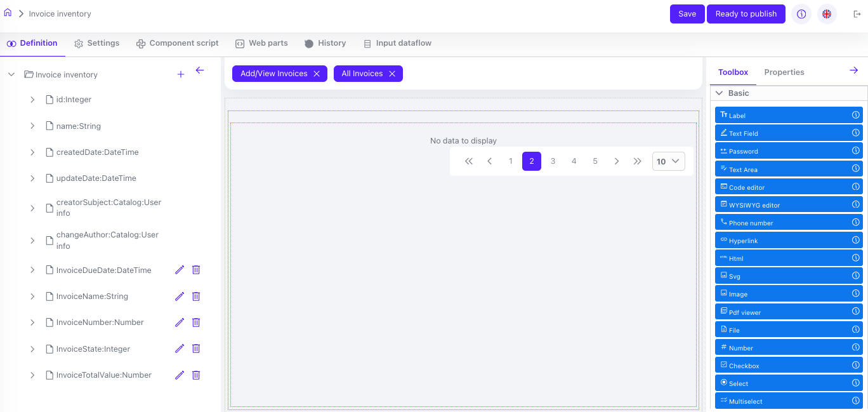Open the Properties tab
The width and height of the screenshot is (868, 412).
tap(784, 72)
